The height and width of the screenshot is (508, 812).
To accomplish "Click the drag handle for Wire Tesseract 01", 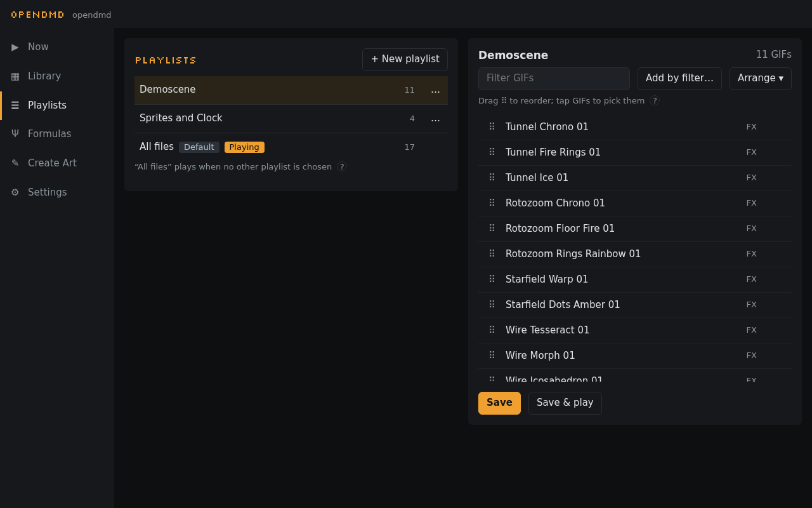I will [x=492, y=330].
